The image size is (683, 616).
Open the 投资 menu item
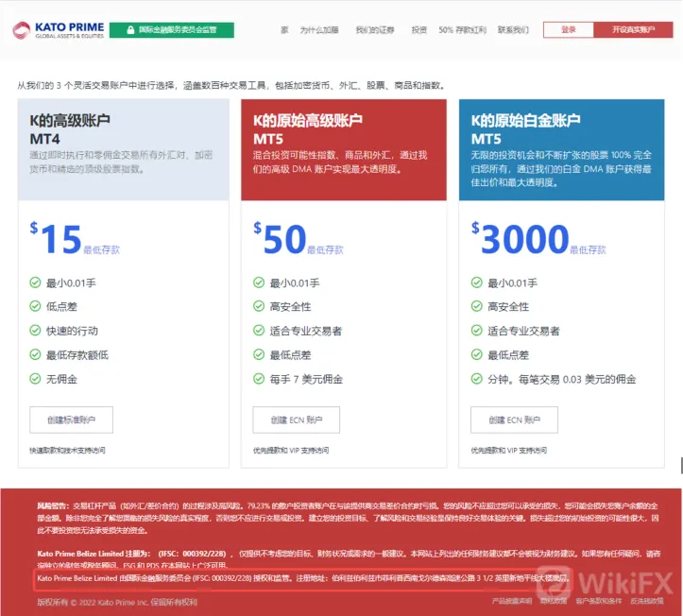coord(419,30)
